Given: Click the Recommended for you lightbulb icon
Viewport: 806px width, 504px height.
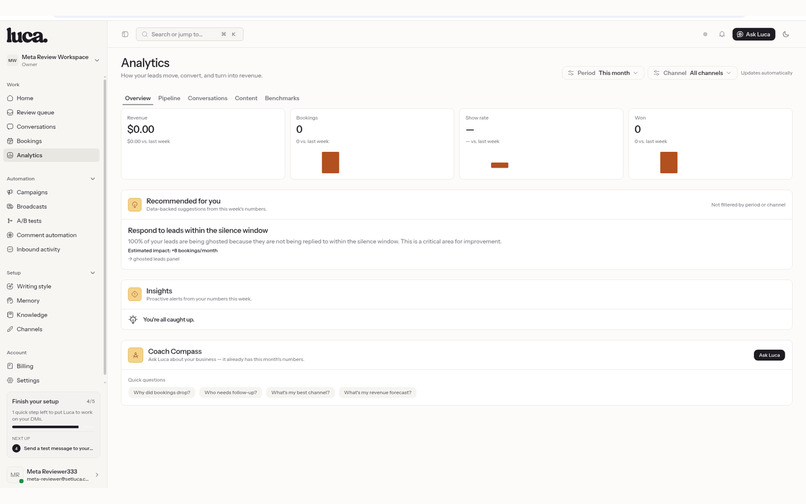Looking at the screenshot, I should coord(135,205).
